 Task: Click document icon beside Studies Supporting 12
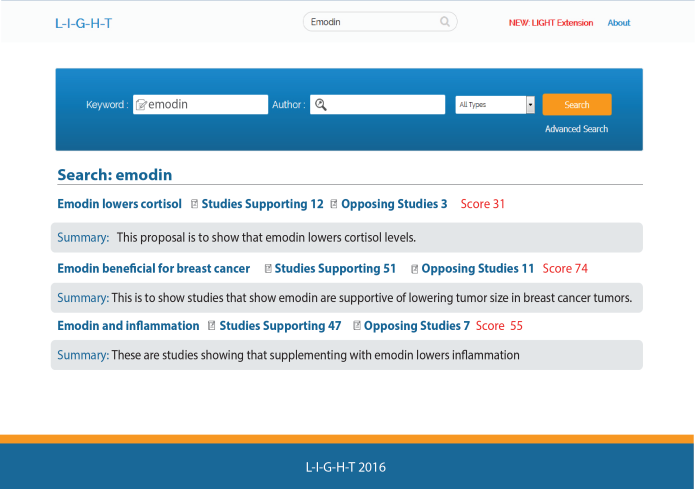pyautogui.click(x=194, y=203)
